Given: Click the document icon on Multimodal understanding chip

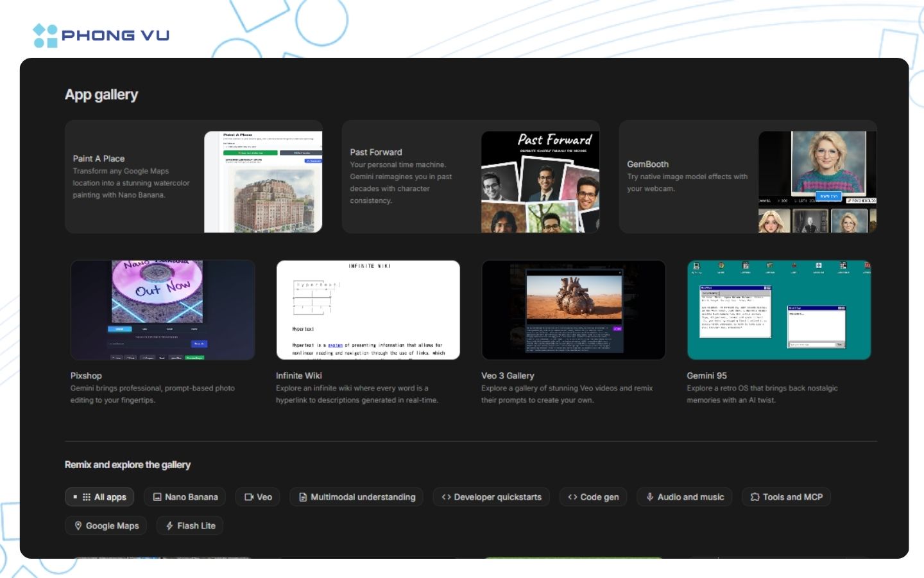Looking at the screenshot, I should (x=302, y=496).
